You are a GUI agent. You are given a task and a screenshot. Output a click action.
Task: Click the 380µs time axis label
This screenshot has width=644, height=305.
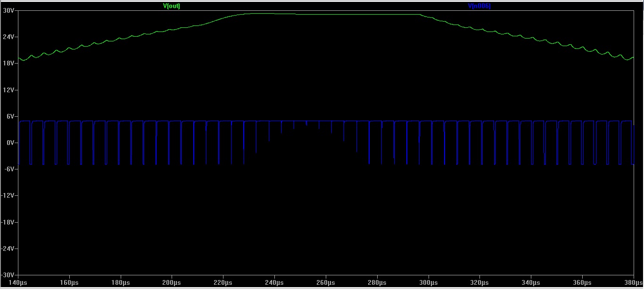[634, 282]
